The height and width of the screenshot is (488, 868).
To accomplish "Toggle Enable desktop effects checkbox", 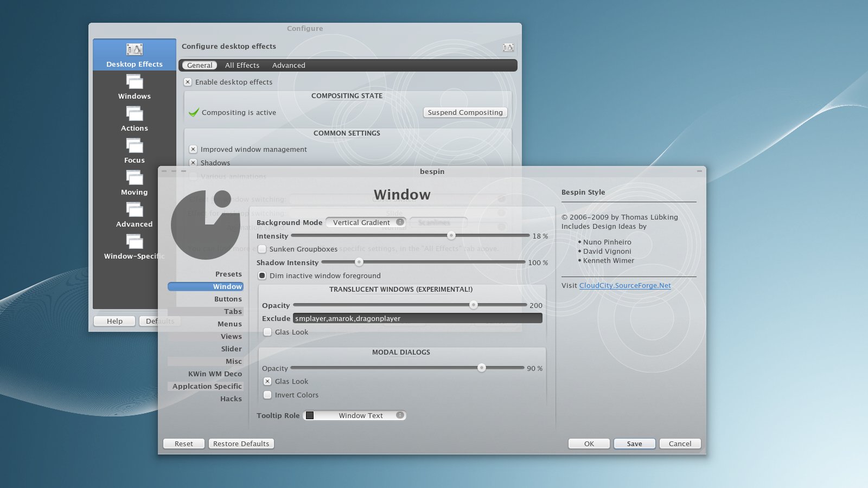I will (x=188, y=82).
